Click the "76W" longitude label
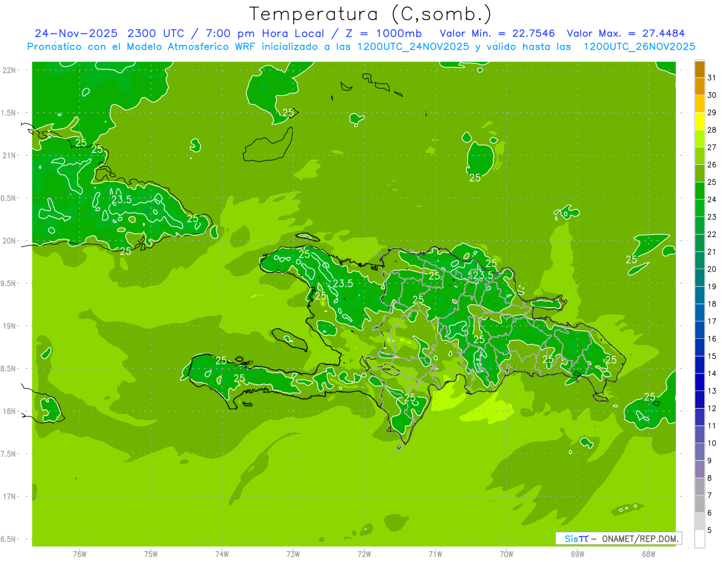 point(79,554)
